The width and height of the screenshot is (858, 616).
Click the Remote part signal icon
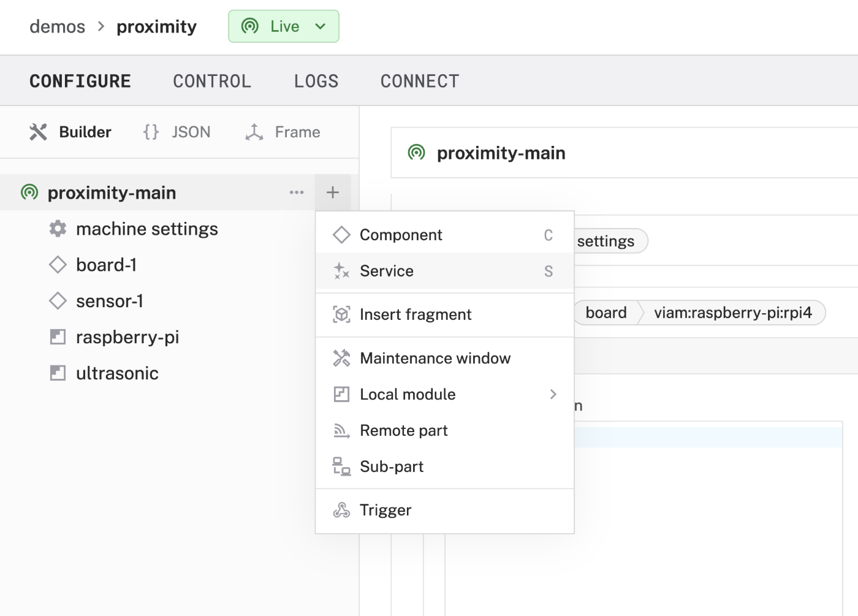pyautogui.click(x=341, y=431)
